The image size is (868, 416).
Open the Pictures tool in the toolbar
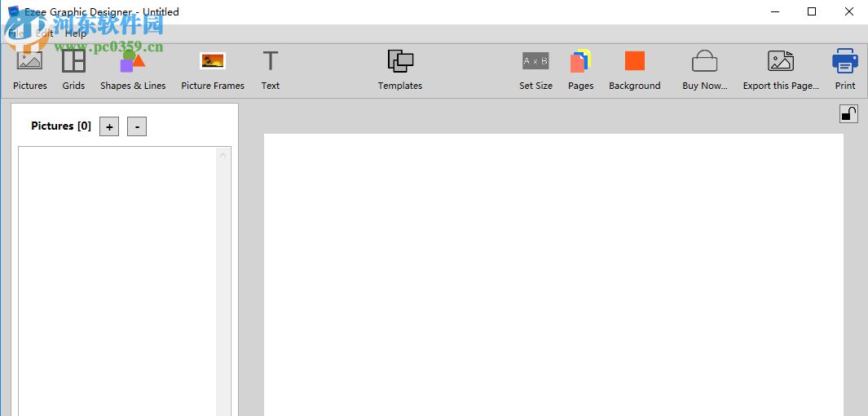30,70
